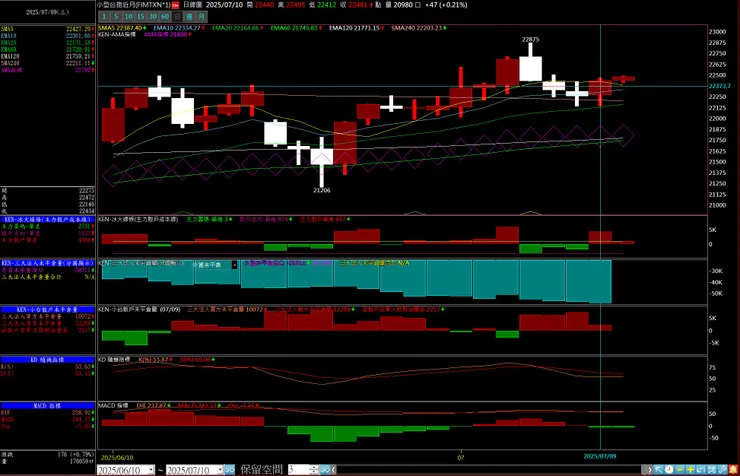Click the EMA20 legend label
Screen dimensions: 740x476
(x=237, y=28)
